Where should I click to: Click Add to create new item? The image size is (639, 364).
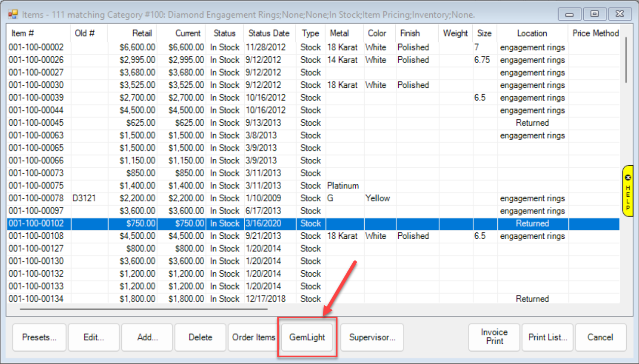[147, 337]
